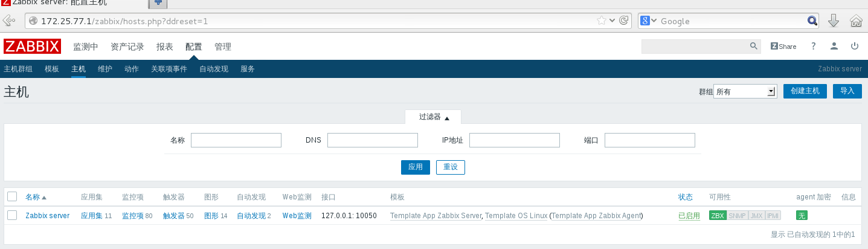Click the SNMP availability badge
This screenshot has height=249, width=868.
tap(737, 216)
